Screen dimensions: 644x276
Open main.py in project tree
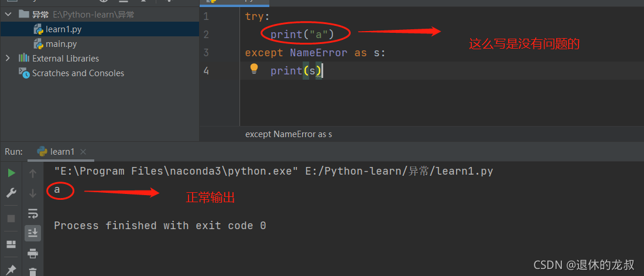55,43
